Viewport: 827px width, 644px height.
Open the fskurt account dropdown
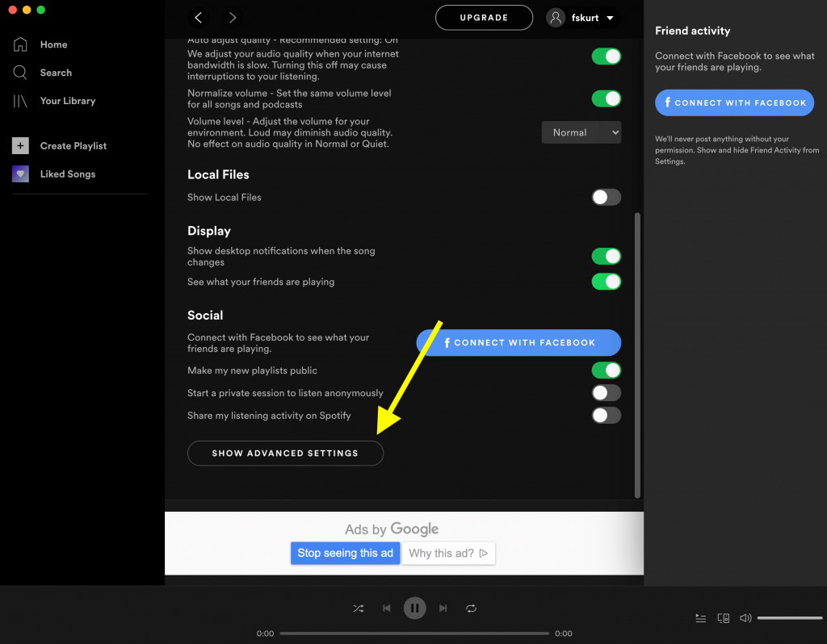pyautogui.click(x=583, y=18)
